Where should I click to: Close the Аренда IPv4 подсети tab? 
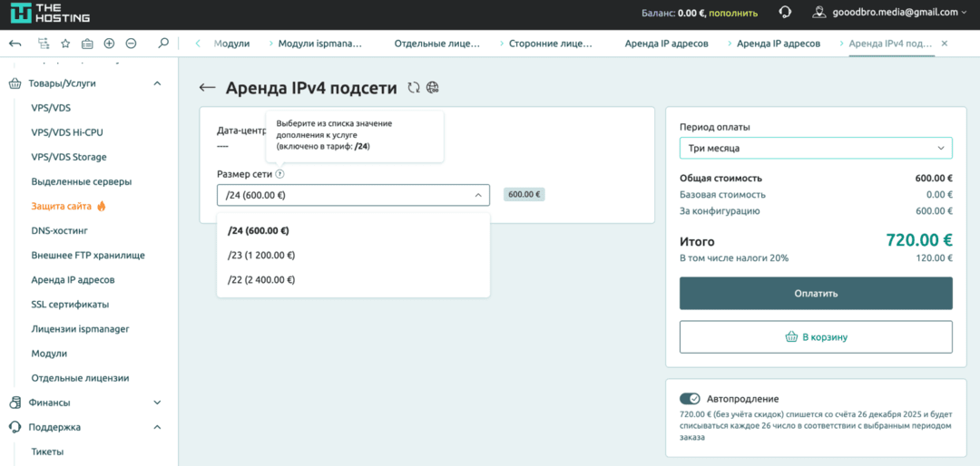945,44
